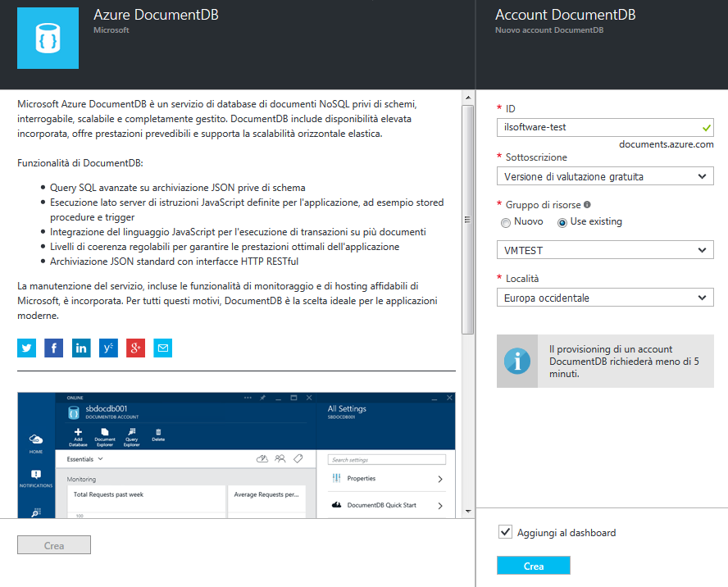
Task: Share on Yammer icon
Action: [108, 348]
